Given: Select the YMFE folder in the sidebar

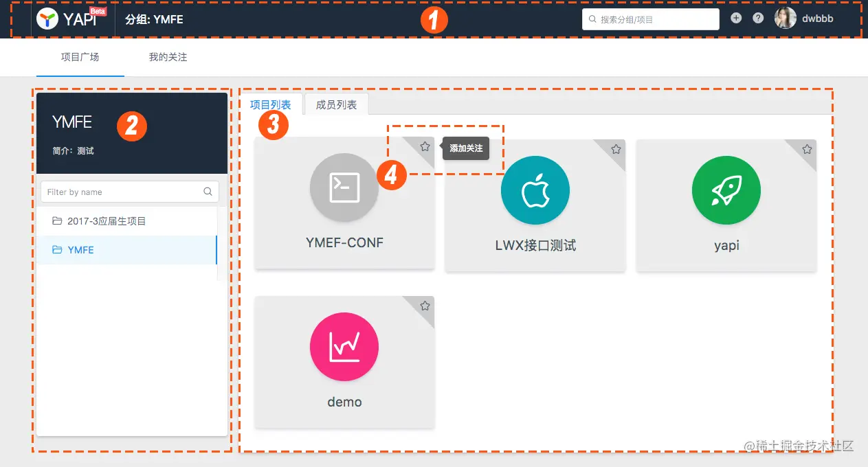Looking at the screenshot, I should (81, 250).
